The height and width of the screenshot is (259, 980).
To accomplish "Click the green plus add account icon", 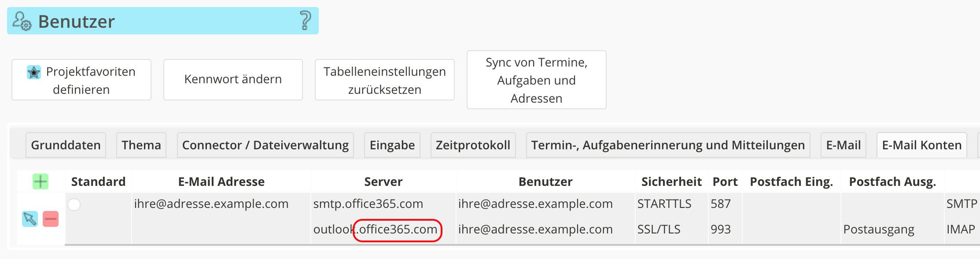I will [x=41, y=181].
